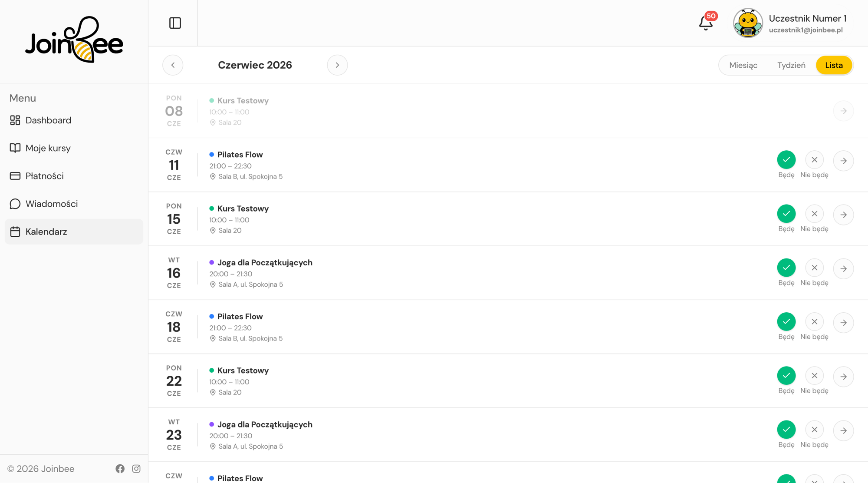Click Sala 20 location for June 15
The width and height of the screenshot is (868, 483).
point(226,231)
